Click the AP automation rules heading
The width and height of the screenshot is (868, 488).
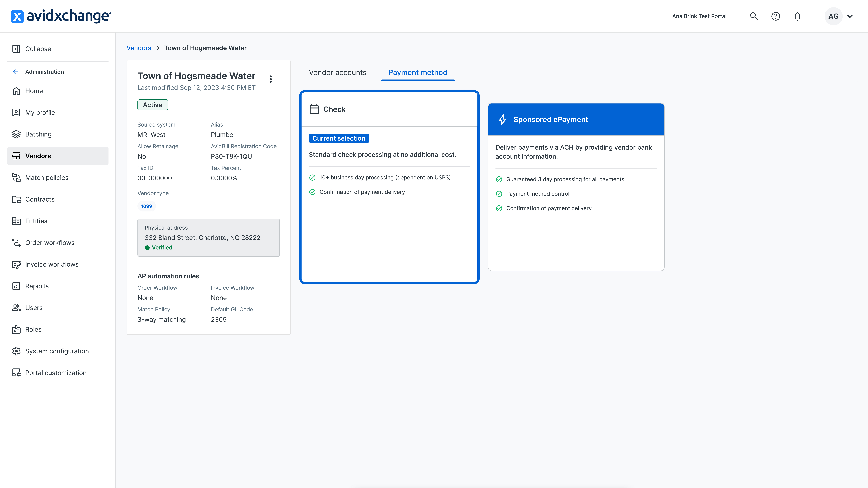[168, 276]
